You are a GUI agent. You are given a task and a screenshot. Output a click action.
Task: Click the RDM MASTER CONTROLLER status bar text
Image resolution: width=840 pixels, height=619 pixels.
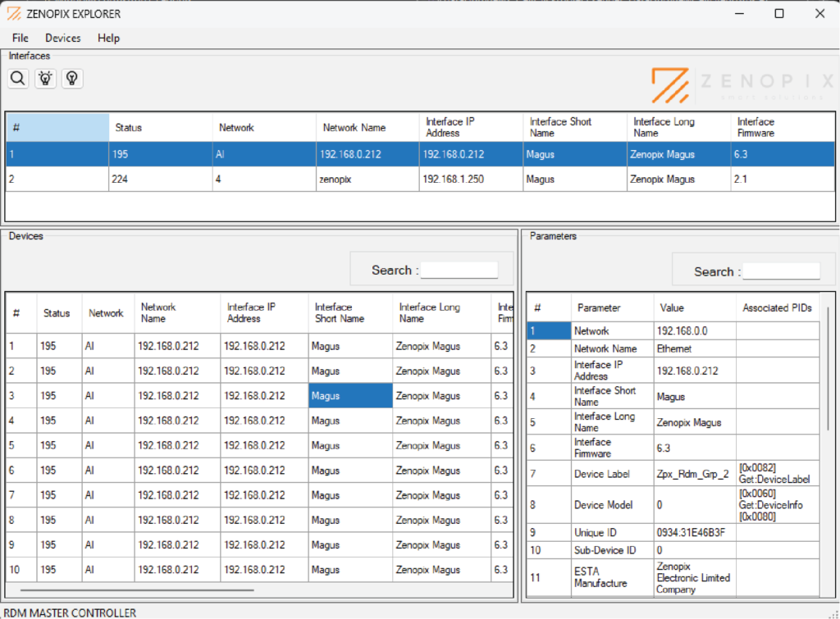71,612
